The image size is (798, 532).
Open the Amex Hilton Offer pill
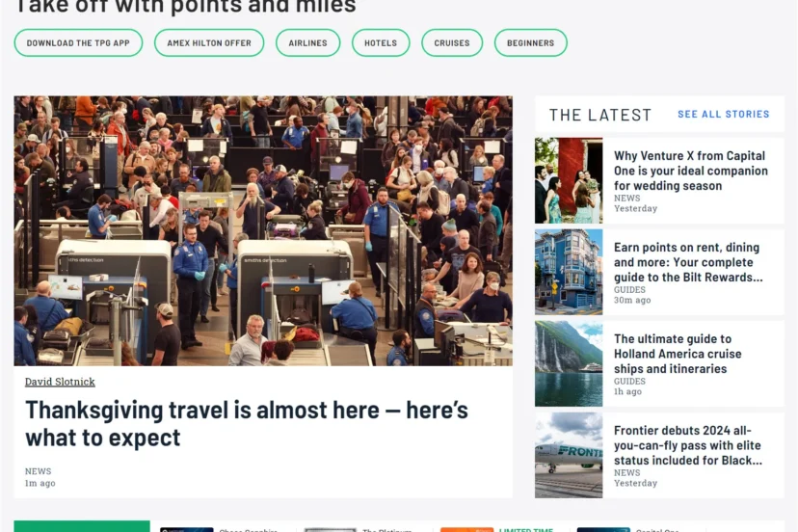209,42
